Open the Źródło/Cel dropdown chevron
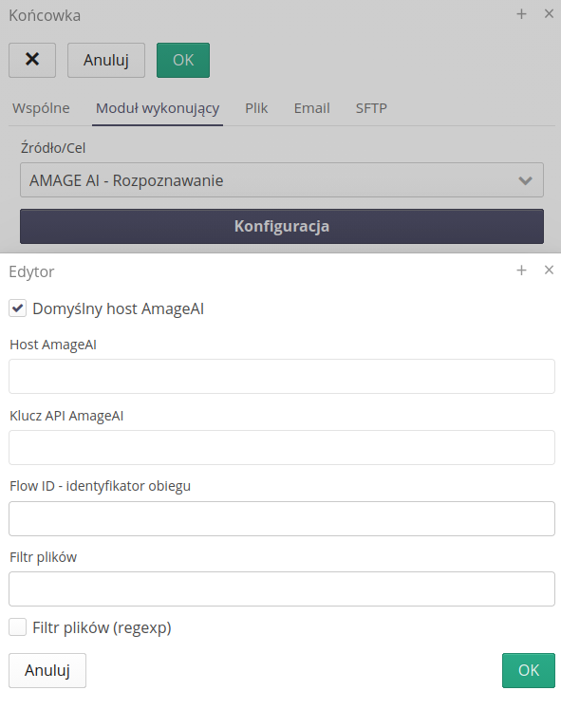Screen dimensions: 561x728 [525, 180]
